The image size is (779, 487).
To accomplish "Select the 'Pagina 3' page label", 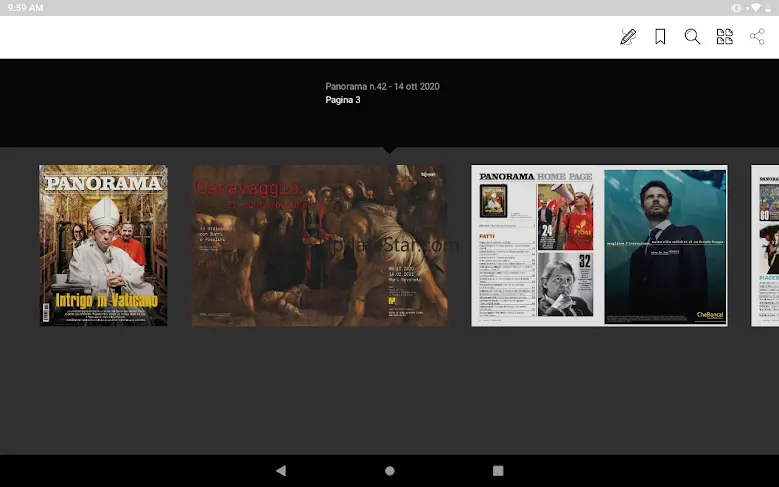I will point(343,100).
